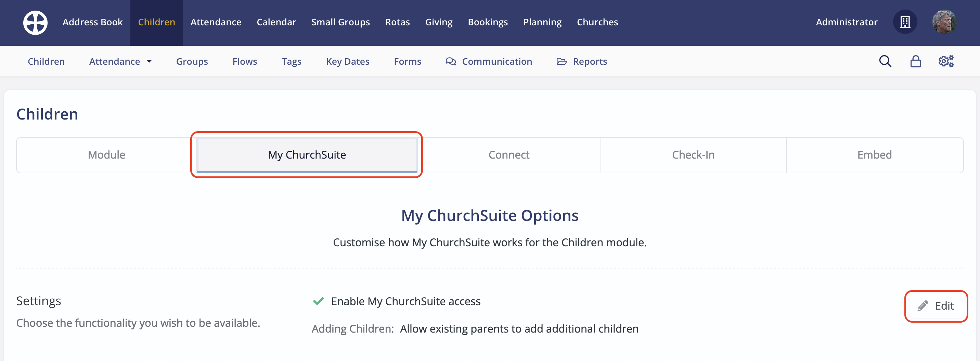Open the Administrator account menu

(846, 22)
